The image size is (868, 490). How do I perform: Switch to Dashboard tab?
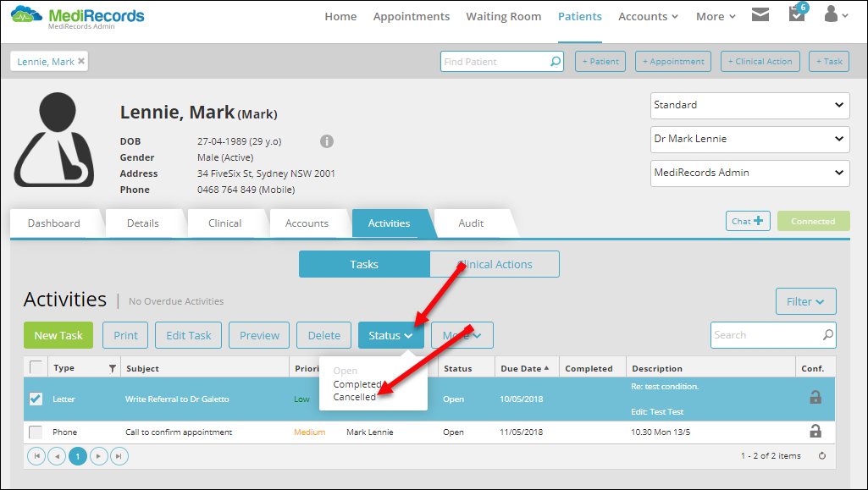pos(53,223)
